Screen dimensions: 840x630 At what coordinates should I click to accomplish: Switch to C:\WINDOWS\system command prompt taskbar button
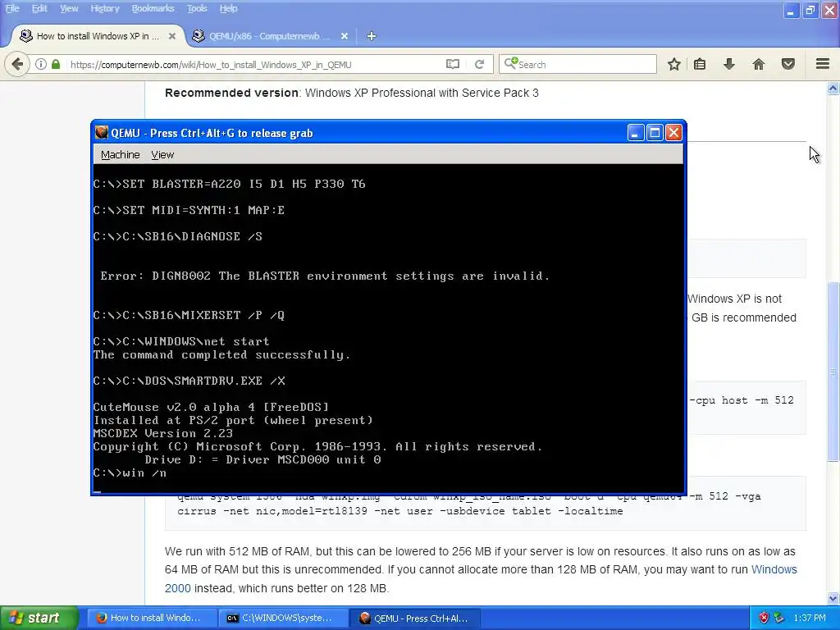point(283,618)
